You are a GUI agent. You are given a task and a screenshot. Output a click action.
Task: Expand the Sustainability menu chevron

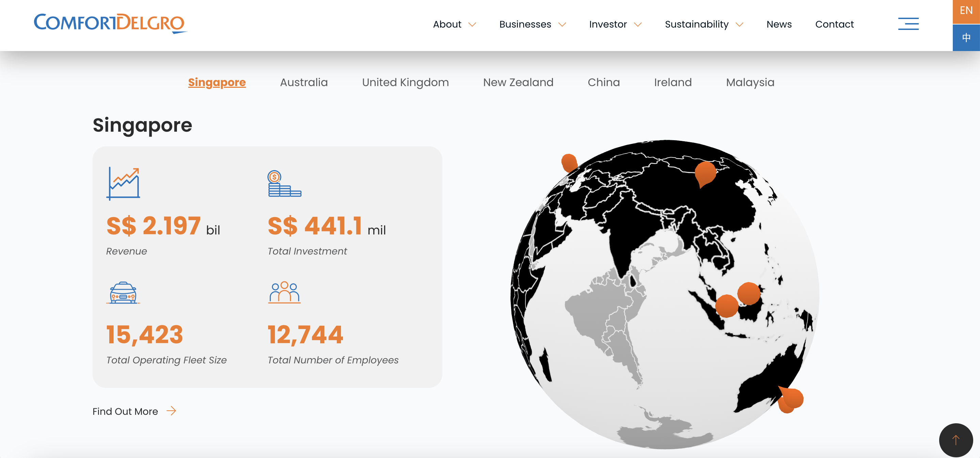point(739,24)
